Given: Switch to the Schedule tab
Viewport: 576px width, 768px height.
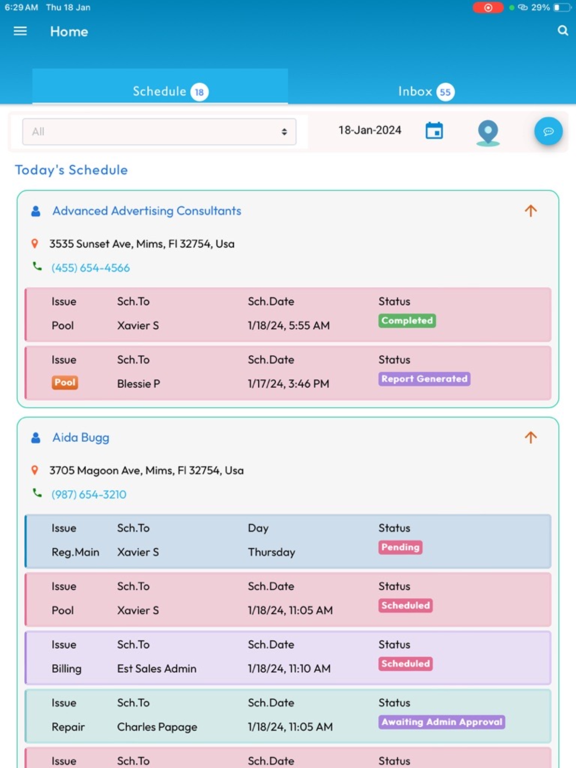Looking at the screenshot, I should point(160,91).
